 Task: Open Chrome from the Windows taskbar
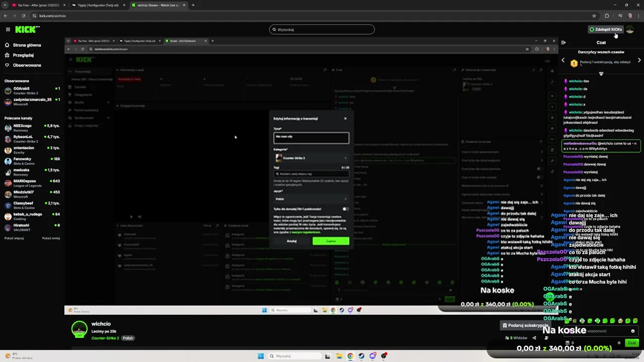pos(350,356)
